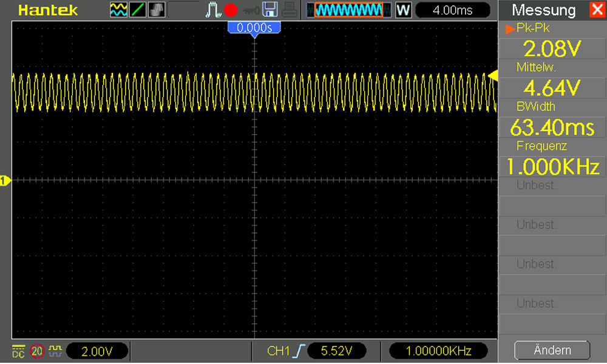The width and height of the screenshot is (607, 364).
Task: Click the 2.08V peak-to-peak value
Action: point(552,49)
